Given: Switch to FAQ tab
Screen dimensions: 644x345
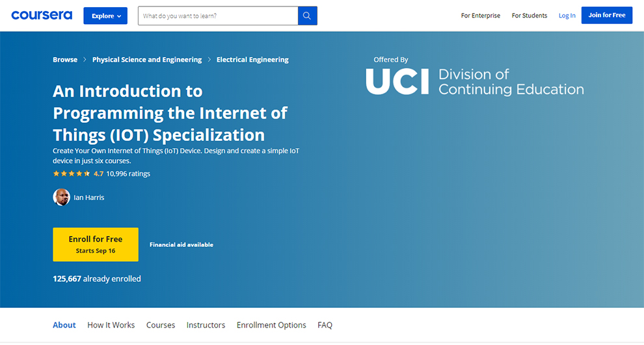Looking at the screenshot, I should (325, 325).
